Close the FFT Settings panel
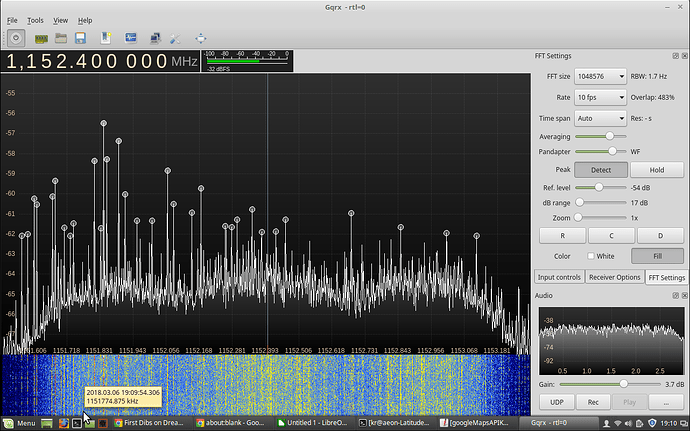This screenshot has height=431, width=690. [685, 56]
